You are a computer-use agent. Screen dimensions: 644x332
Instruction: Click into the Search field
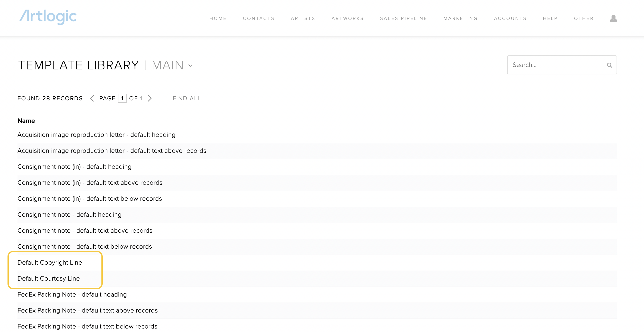click(x=558, y=65)
